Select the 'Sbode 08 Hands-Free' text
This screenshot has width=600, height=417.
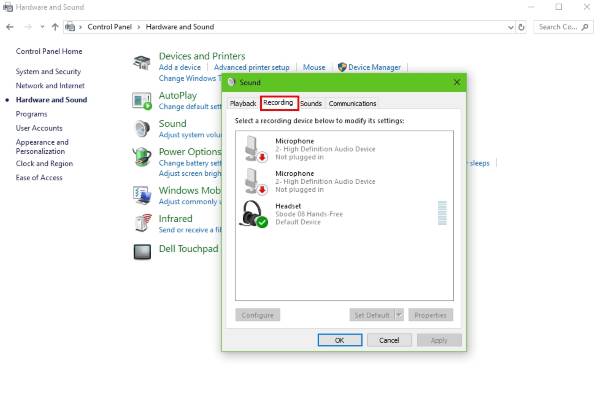click(309, 214)
